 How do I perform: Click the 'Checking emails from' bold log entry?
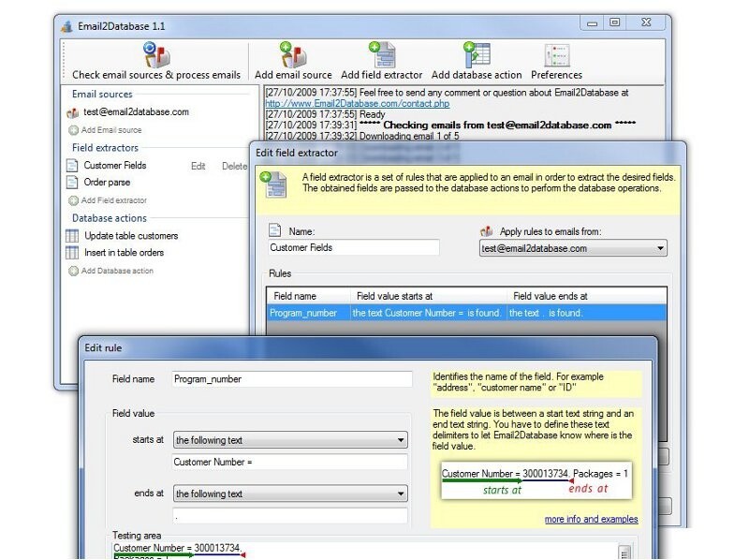[x=450, y=125]
